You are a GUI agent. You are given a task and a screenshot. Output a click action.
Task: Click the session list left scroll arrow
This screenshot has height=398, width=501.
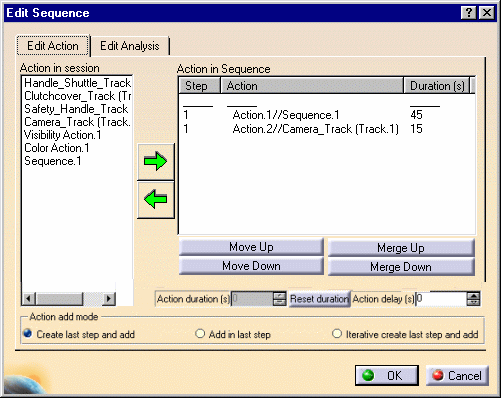29,299
